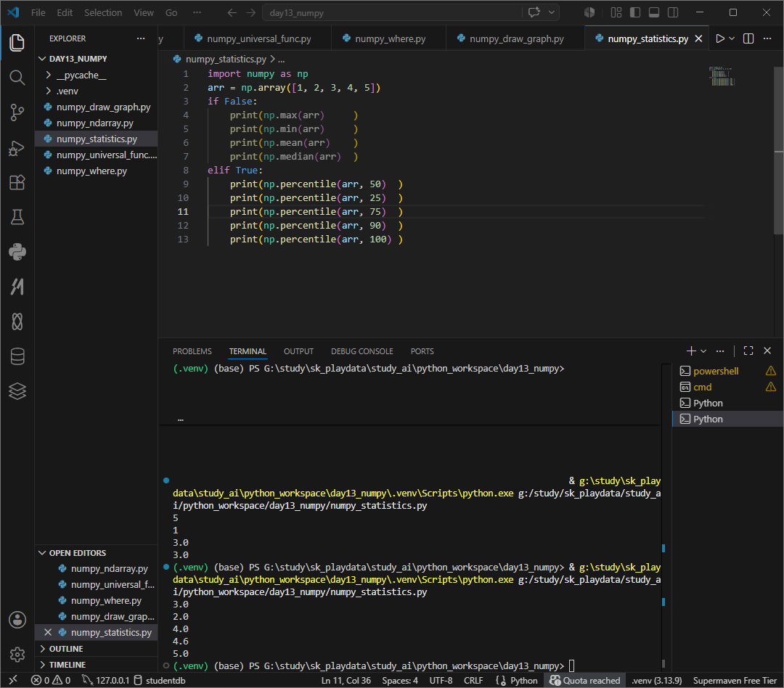Open the stacked layers icon view
Viewport: 784px width, 688px height.
coord(17,391)
